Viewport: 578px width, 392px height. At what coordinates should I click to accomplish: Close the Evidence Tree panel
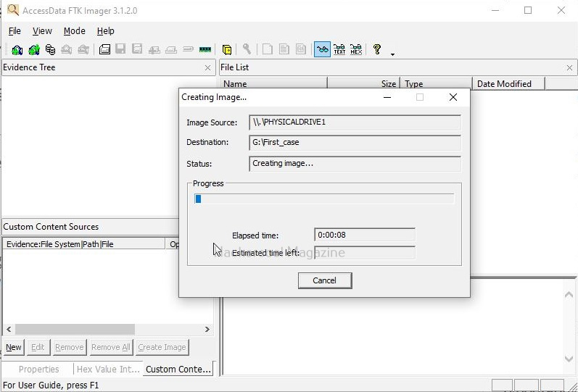pos(208,67)
